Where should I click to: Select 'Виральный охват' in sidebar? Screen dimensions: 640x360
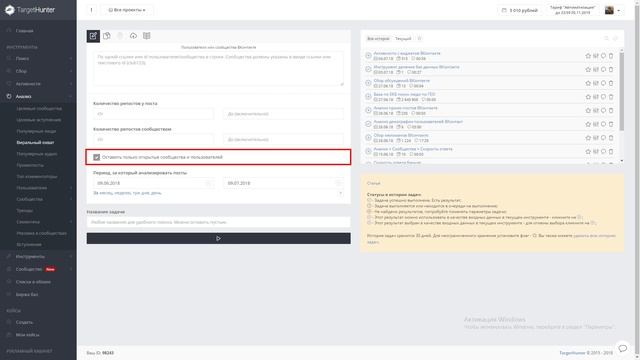pyautogui.click(x=36, y=142)
